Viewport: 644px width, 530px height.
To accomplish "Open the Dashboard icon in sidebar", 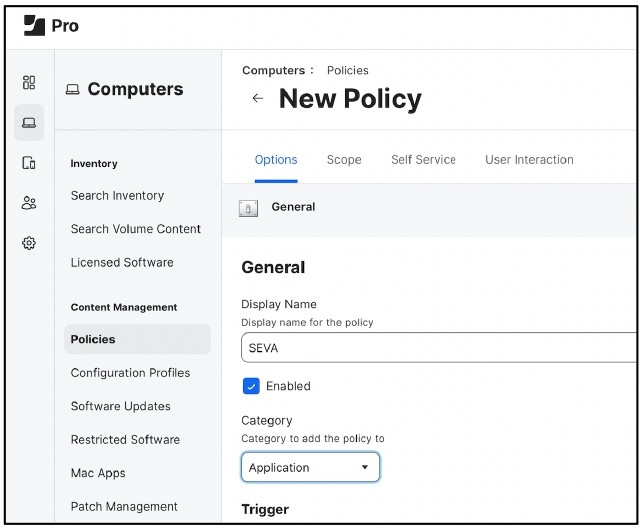I will point(29,83).
